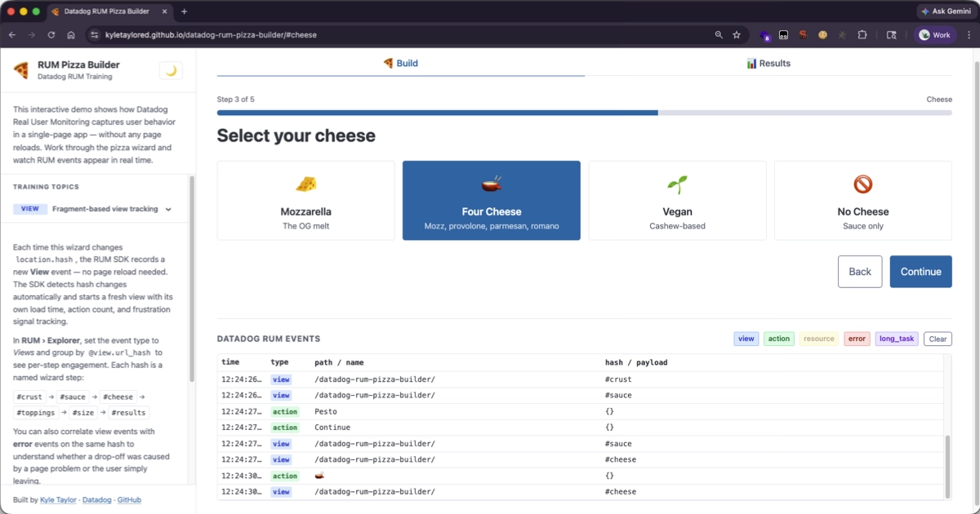Click Continue to next step
The image size is (980, 514).
pos(921,272)
